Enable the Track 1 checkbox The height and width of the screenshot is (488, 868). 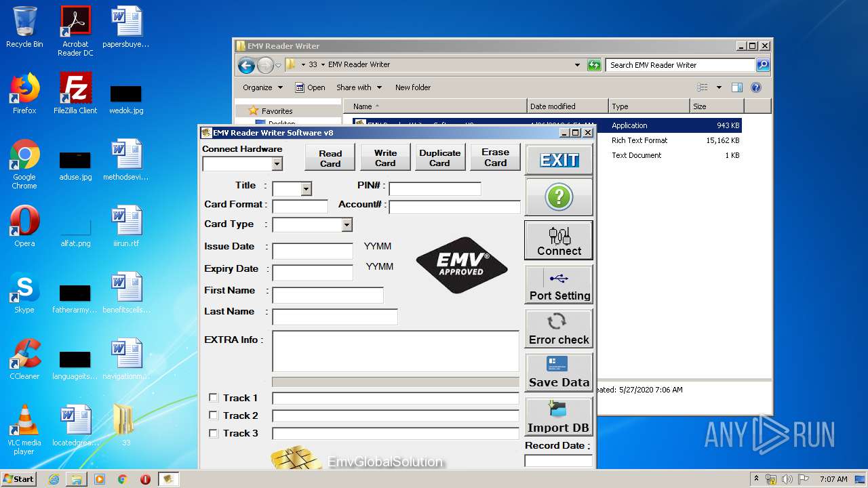point(214,398)
